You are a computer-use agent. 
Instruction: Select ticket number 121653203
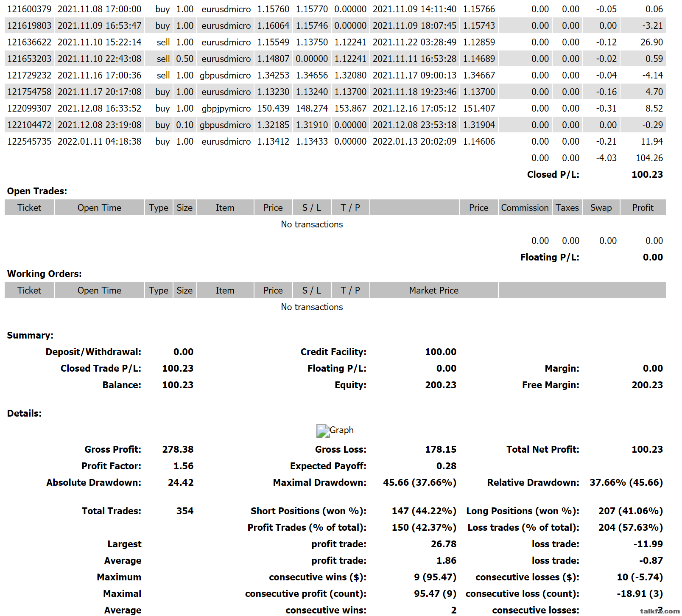(29, 59)
